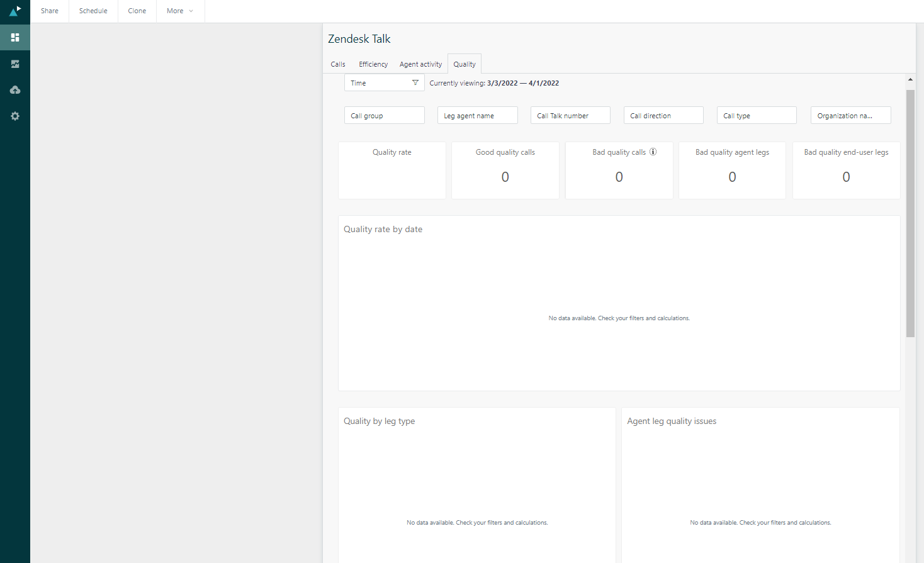Click the Bad quality calls value 0

click(619, 177)
